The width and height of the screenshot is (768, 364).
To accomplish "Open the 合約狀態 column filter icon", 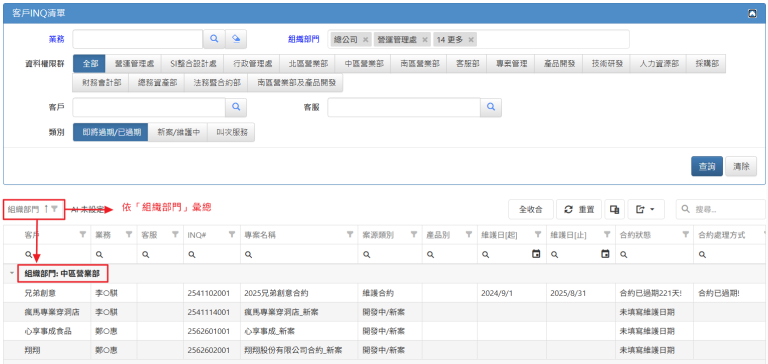I will point(686,235).
